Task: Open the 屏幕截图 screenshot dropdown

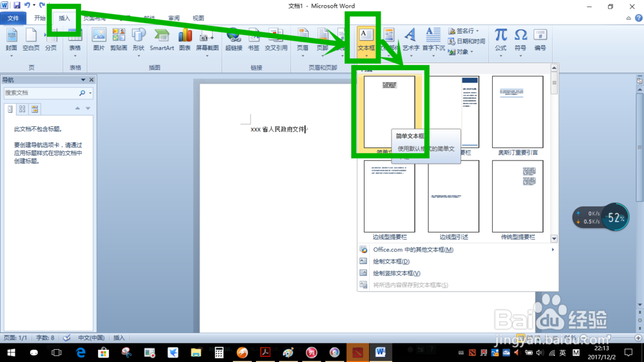Action: (x=207, y=41)
